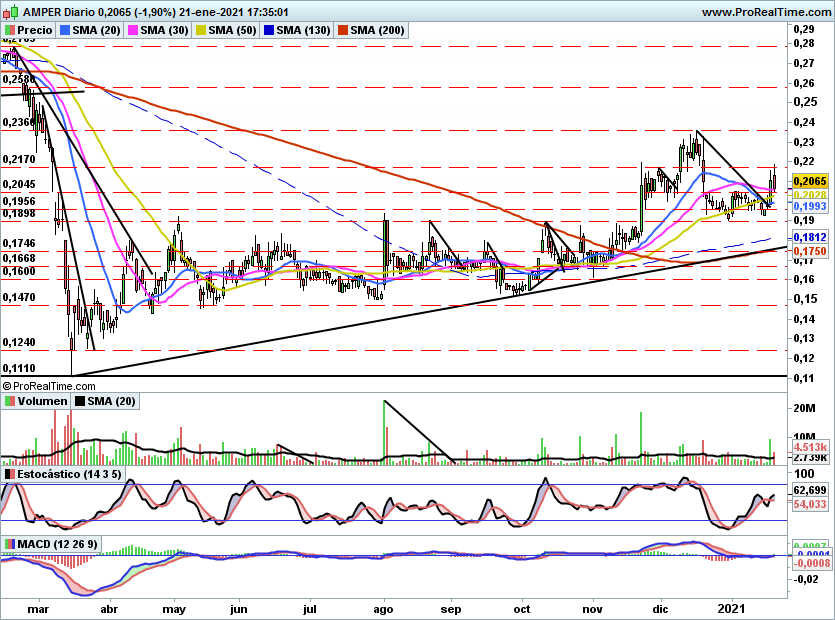This screenshot has height=620, width=835.
Task: Open the Volumen panel label
Action: tap(43, 401)
